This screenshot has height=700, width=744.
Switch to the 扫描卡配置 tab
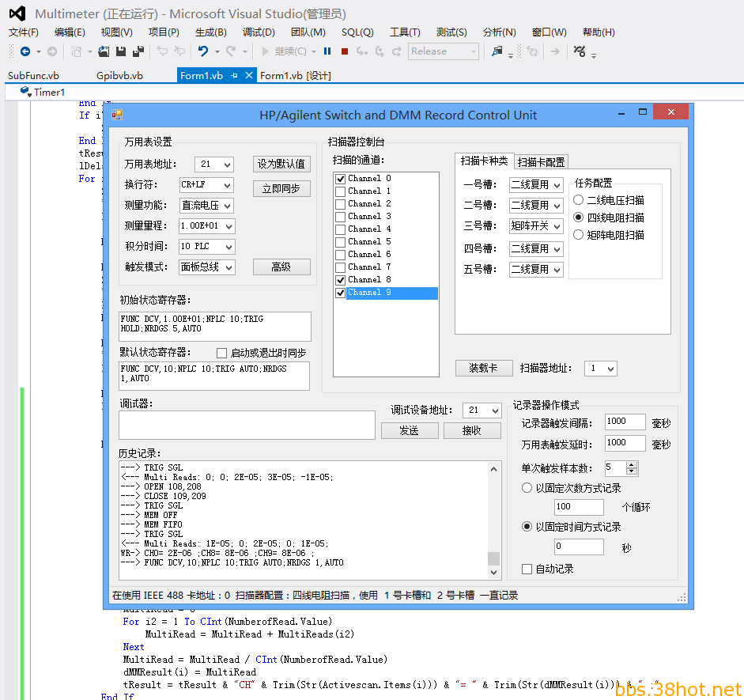541,162
